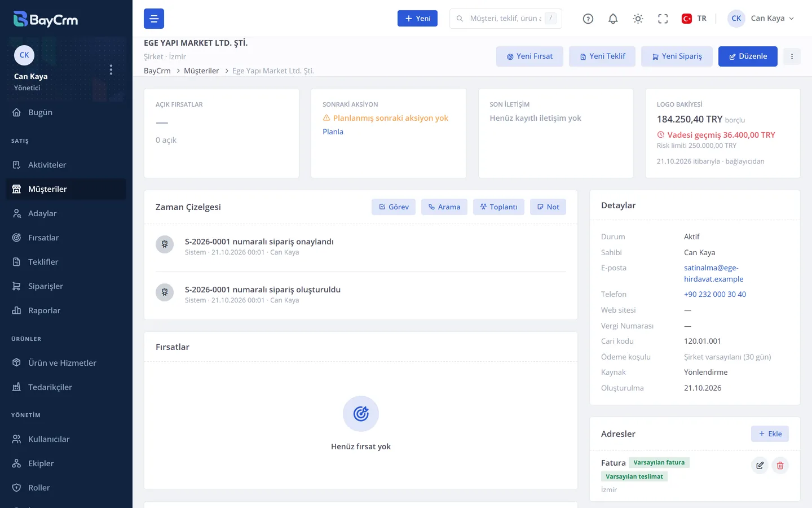Edit the customer with Düzenle button

(x=748, y=56)
